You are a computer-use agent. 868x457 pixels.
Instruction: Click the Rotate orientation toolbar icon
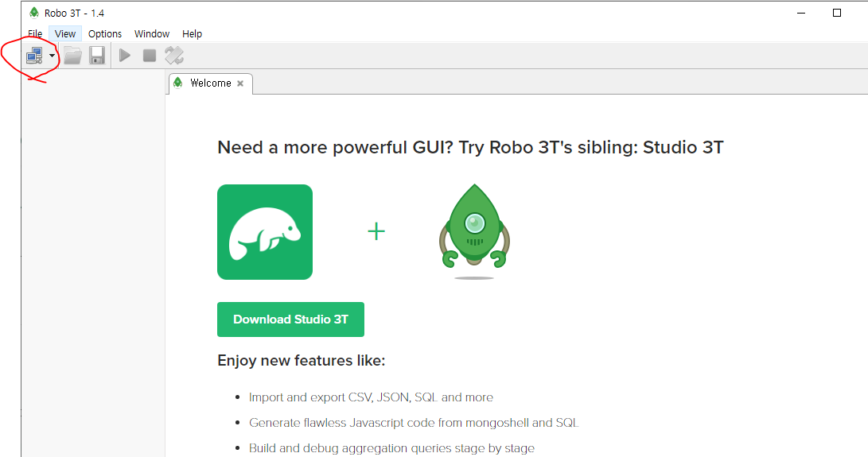click(x=174, y=56)
